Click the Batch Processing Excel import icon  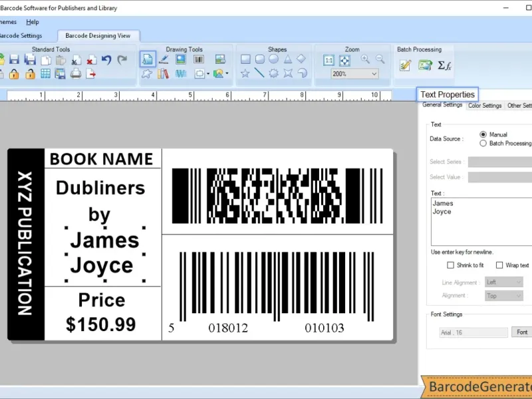click(425, 65)
